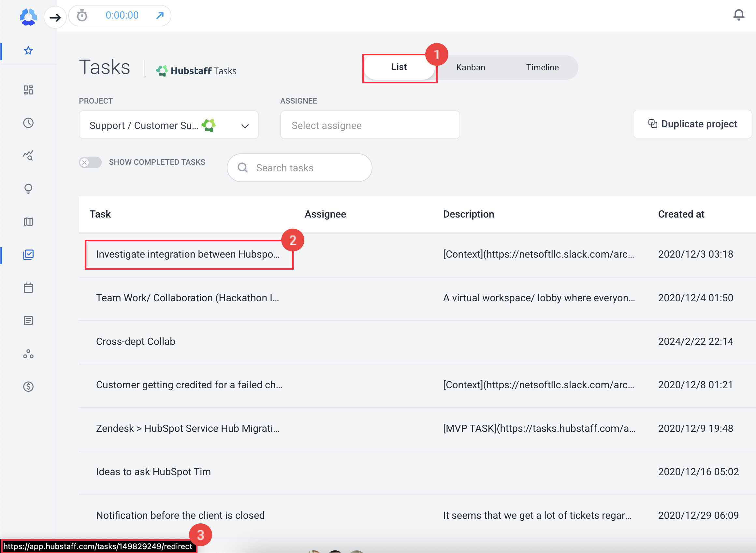Open Notification before the client is closed task

coord(181,516)
